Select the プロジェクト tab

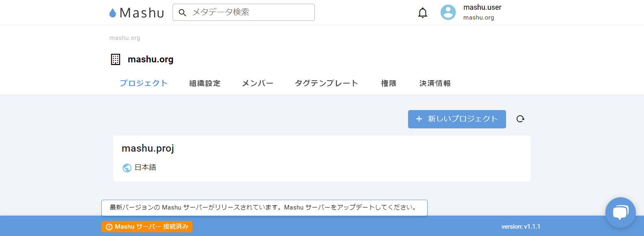(144, 83)
